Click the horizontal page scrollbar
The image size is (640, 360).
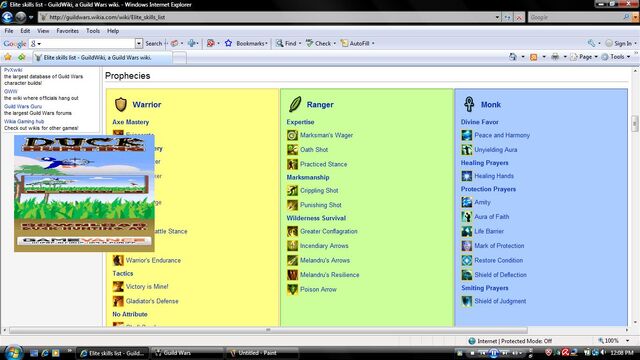coord(268,330)
